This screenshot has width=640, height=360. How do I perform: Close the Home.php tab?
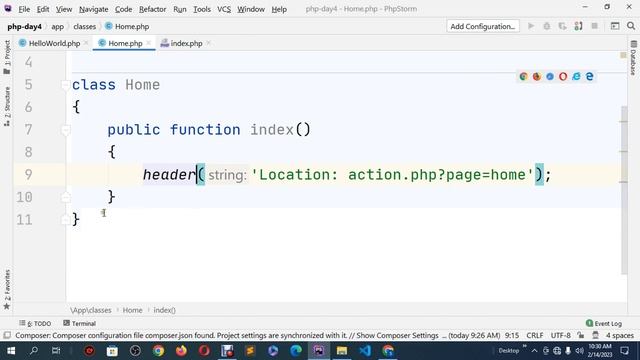pos(149,43)
